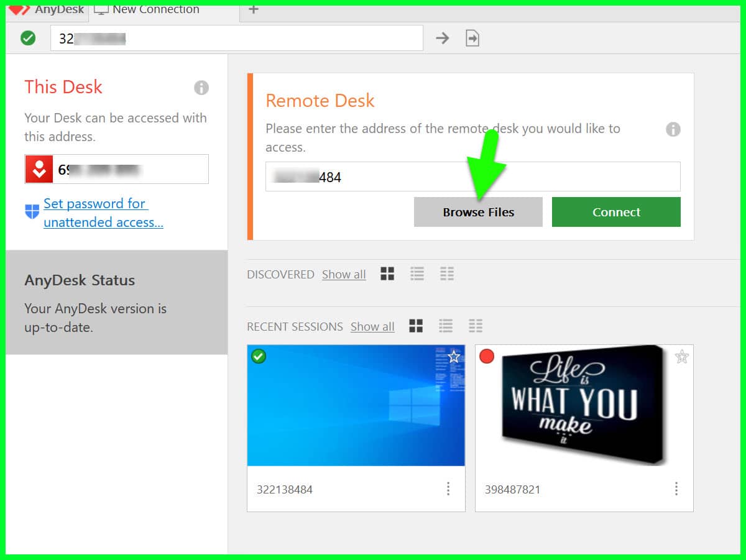
Task: Click Show all next to Recent Sessions
Action: point(372,327)
